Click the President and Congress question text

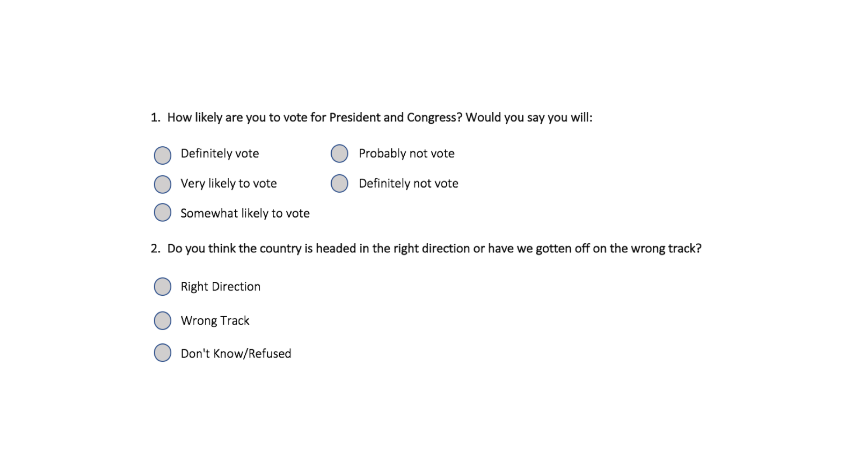[x=379, y=118]
